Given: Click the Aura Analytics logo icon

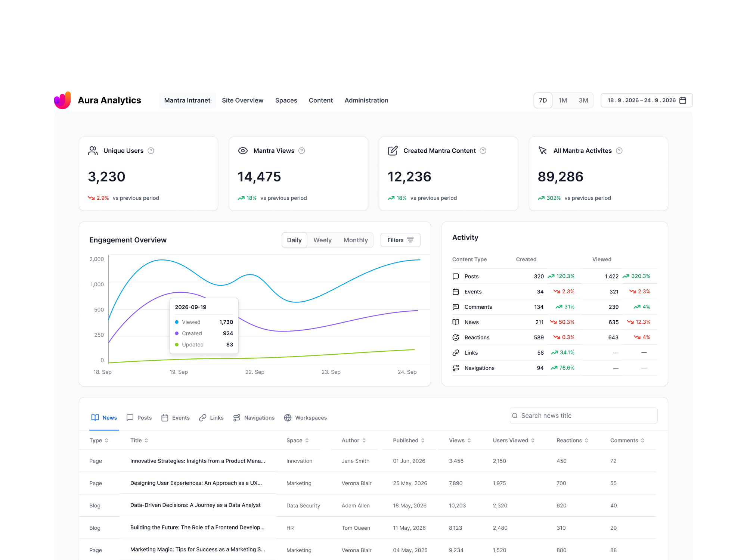Looking at the screenshot, I should coord(62,100).
